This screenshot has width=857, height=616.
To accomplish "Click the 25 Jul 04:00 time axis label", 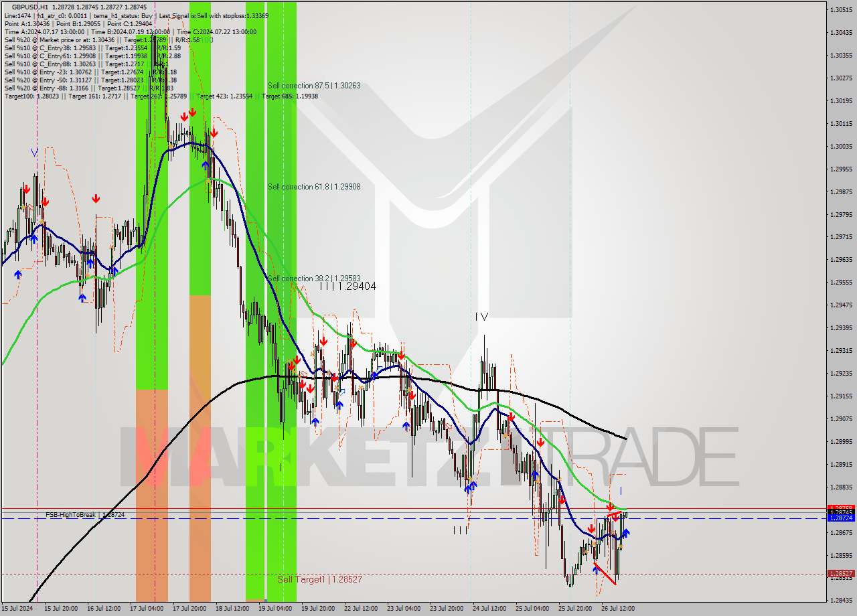I will click(x=532, y=609).
